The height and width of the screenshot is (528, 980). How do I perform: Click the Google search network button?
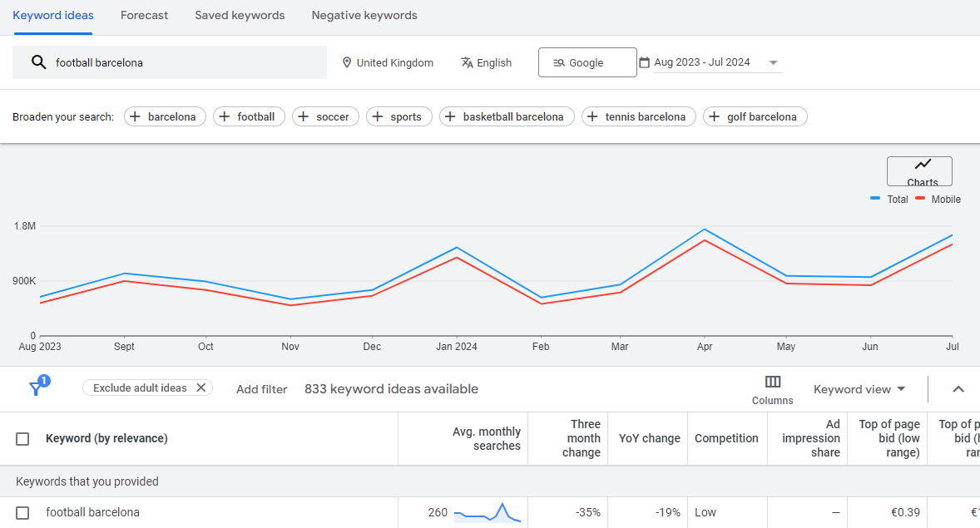587,62
